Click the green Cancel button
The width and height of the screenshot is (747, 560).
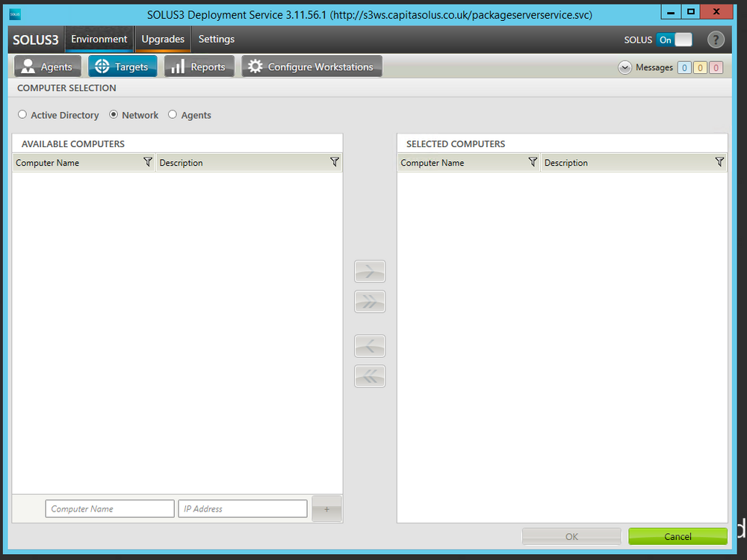point(678,537)
